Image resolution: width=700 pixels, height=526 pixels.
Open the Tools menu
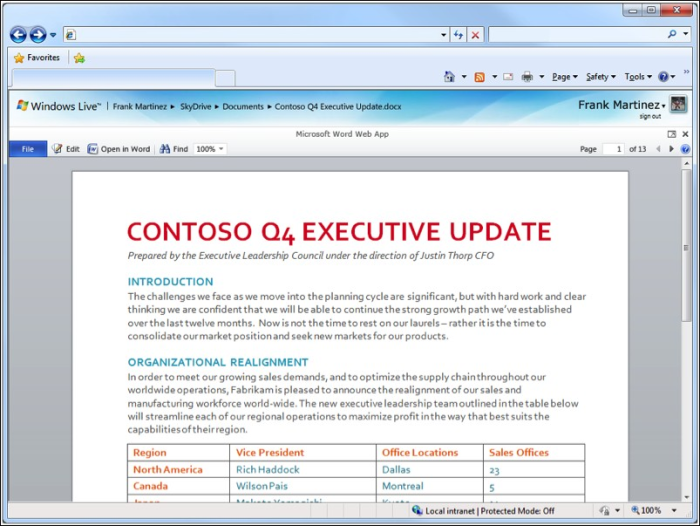[638, 77]
